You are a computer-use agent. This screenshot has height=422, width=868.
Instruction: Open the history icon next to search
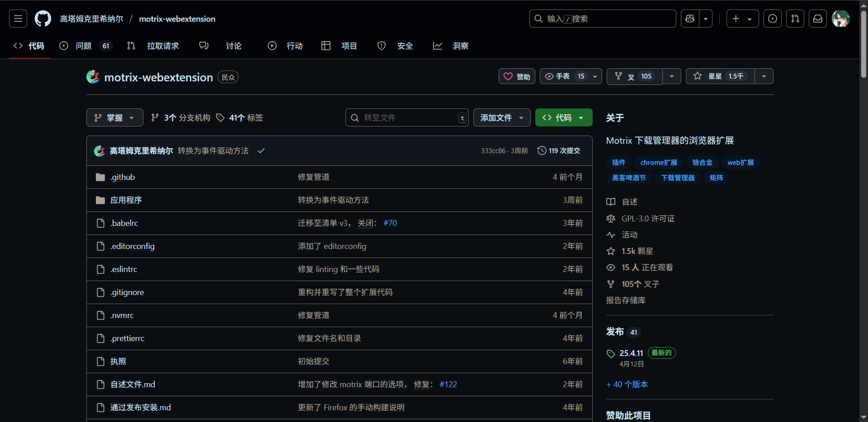coord(773,19)
